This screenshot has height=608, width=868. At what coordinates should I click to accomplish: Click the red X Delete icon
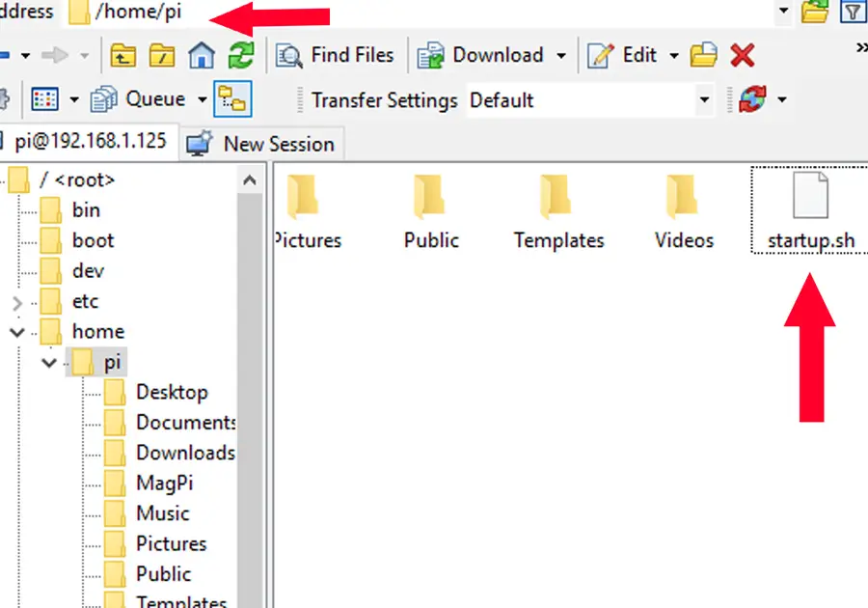point(742,56)
